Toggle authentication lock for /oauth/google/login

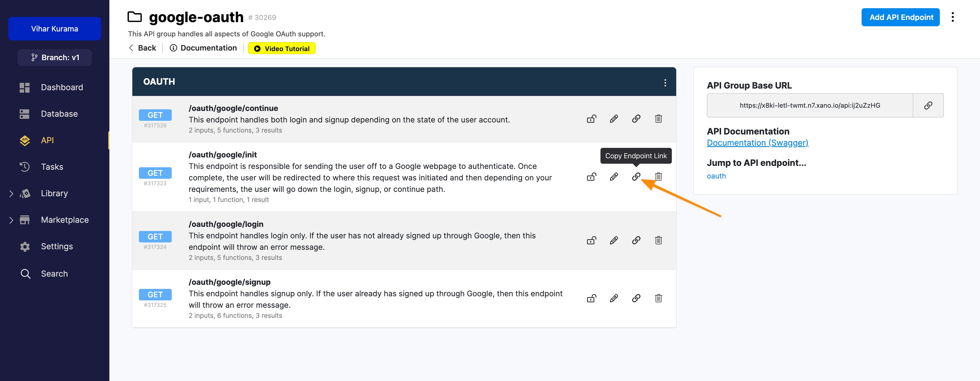(x=591, y=240)
